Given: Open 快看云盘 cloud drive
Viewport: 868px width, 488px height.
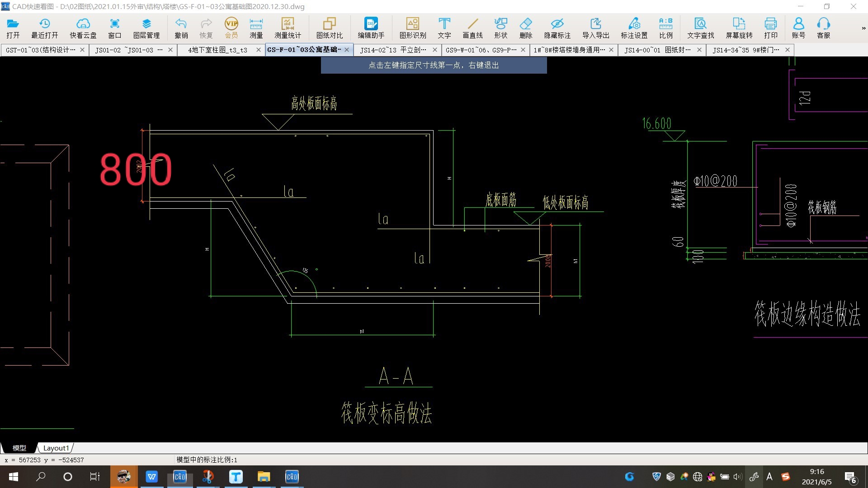Looking at the screenshot, I should click(x=83, y=28).
